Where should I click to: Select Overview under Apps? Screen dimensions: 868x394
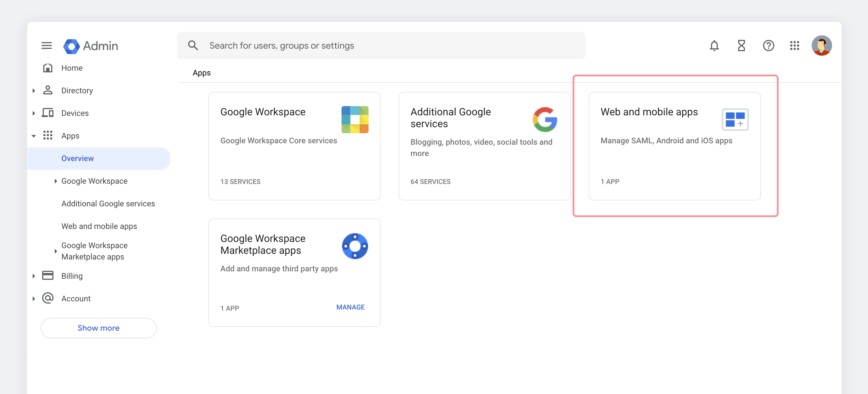tap(78, 158)
